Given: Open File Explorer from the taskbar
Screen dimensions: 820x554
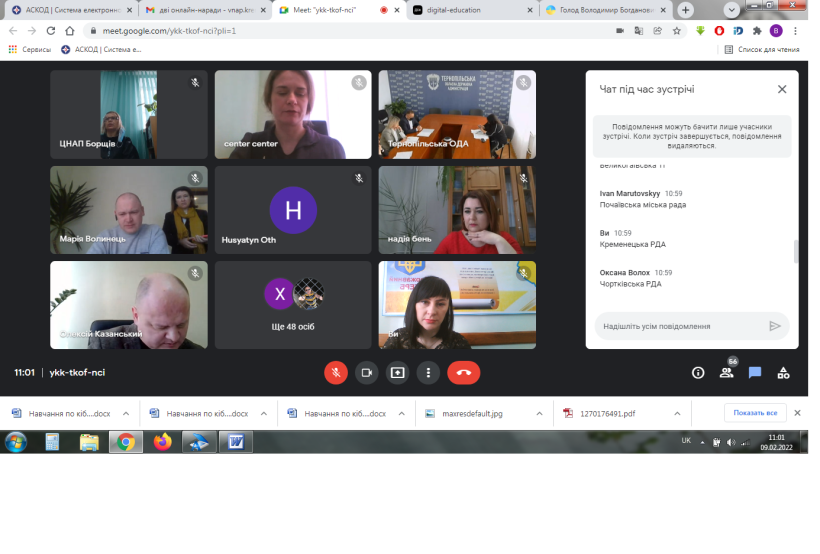Looking at the screenshot, I should point(89,442).
